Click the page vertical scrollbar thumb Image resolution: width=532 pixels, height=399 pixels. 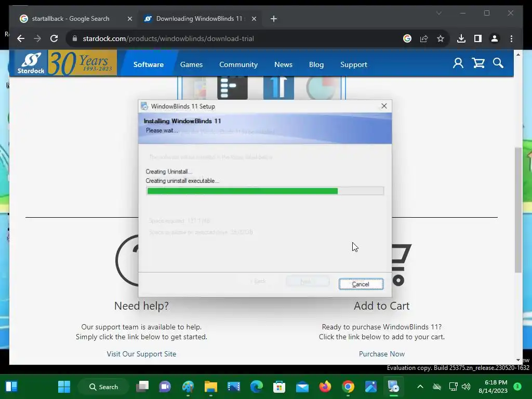tap(518, 210)
